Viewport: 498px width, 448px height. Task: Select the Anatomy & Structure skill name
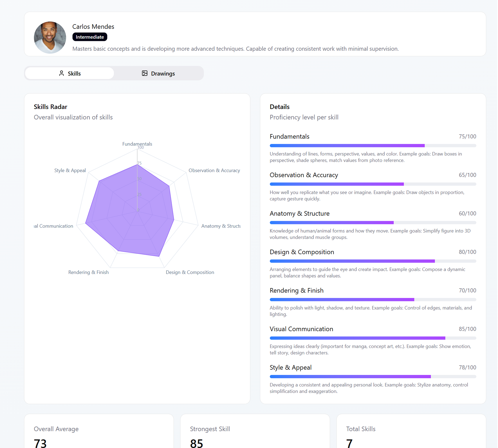click(300, 213)
